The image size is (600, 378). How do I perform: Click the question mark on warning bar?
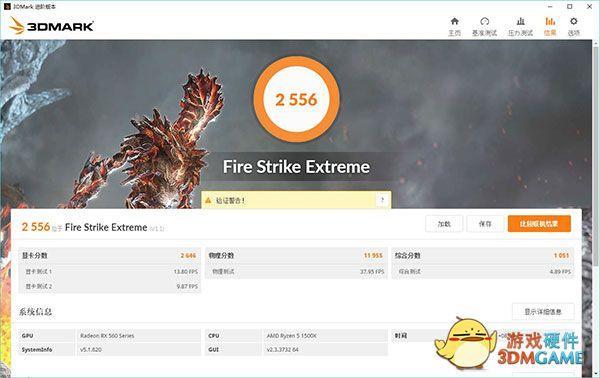pyautogui.click(x=382, y=200)
